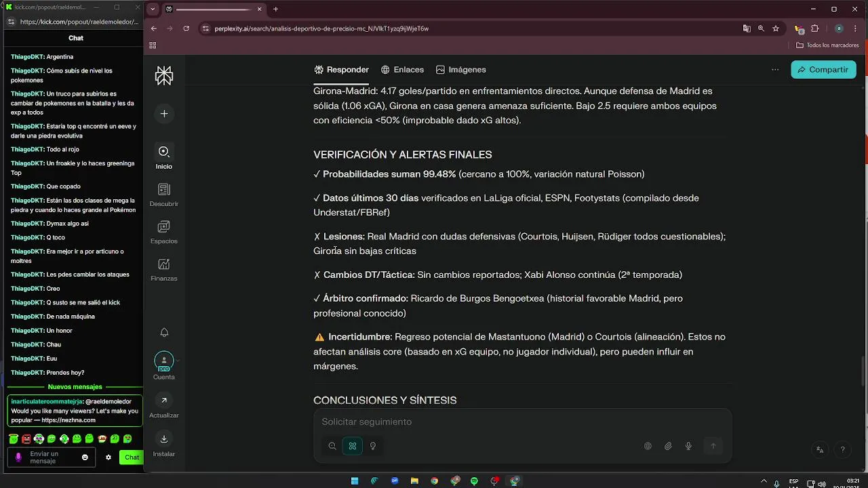This screenshot has height=488, width=868.
Task: Click 'VERIFICACIÓN Y ALERTAS FINALES' heading
Action: pos(402,155)
